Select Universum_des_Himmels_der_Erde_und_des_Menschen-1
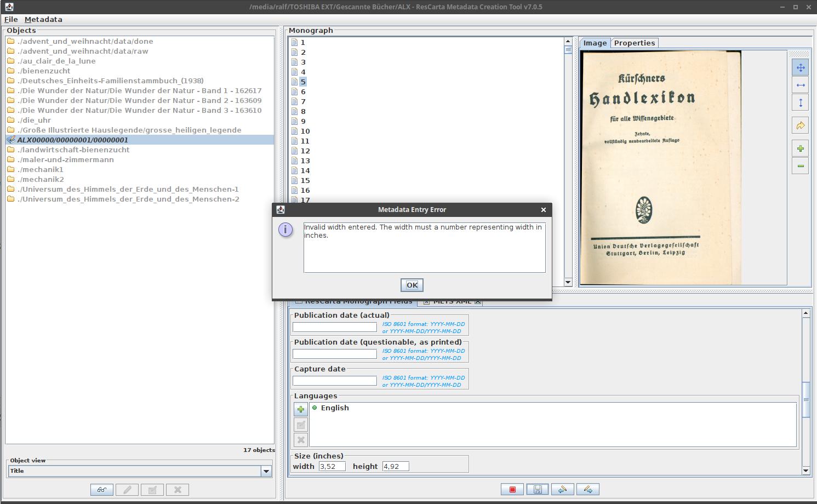Image resolution: width=817 pixels, height=504 pixels. (x=128, y=189)
